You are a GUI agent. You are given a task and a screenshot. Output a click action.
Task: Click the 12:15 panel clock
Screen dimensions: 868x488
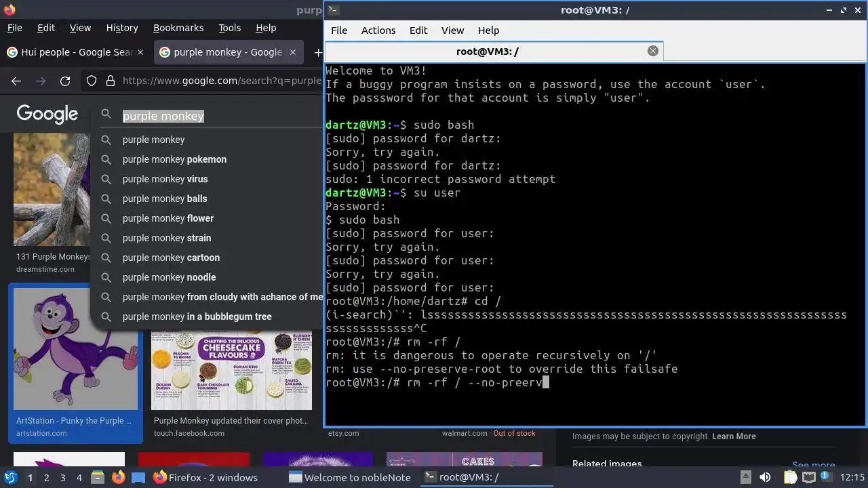[852, 477]
